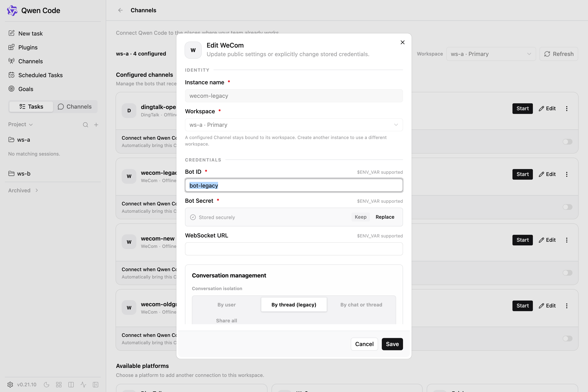The image size is (588, 392).
Task: Open more options for wecom-new channel
Action: pos(567,240)
